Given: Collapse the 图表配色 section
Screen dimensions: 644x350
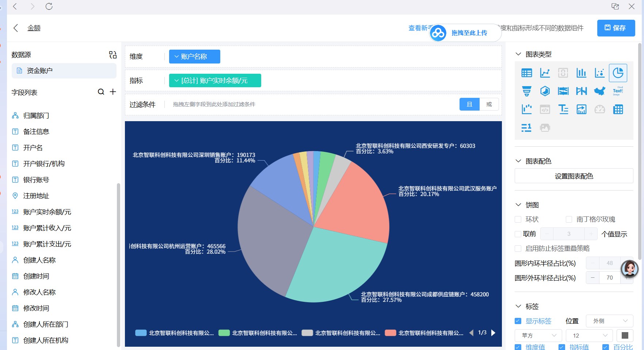Looking at the screenshot, I should [518, 161].
